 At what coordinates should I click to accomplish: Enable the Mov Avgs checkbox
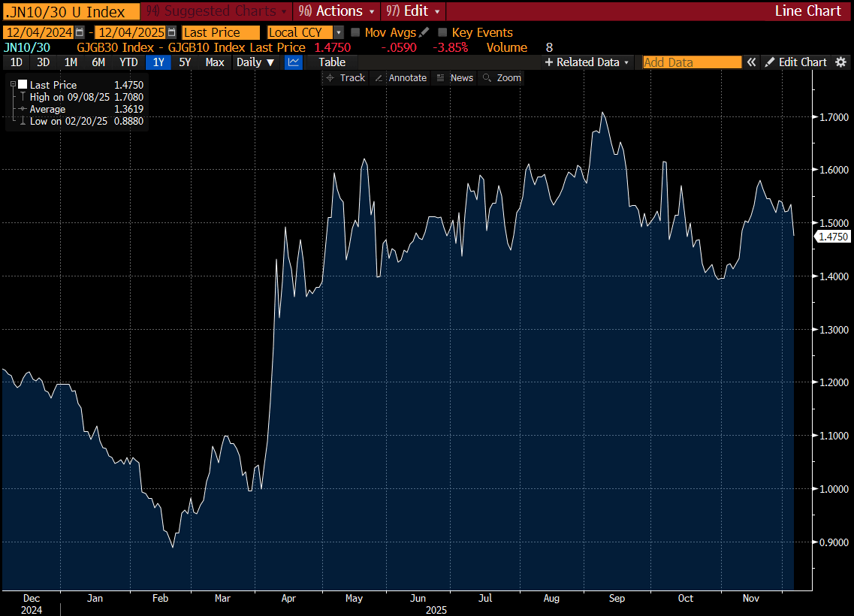pyautogui.click(x=356, y=32)
